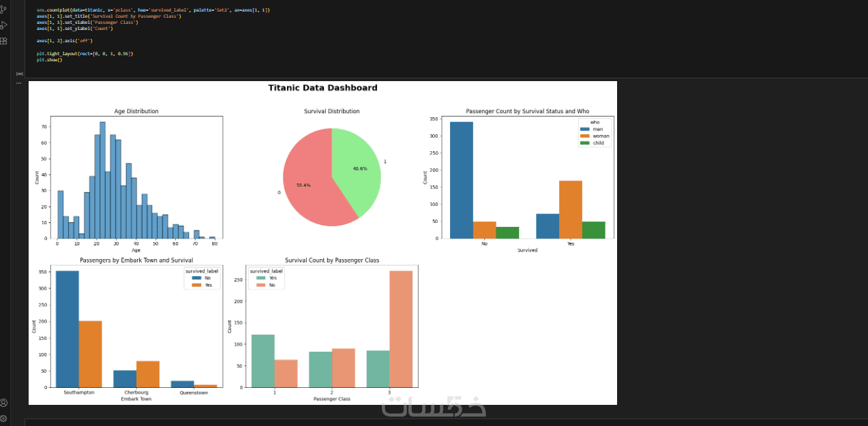Click the sns.countplot code line

coord(153,10)
